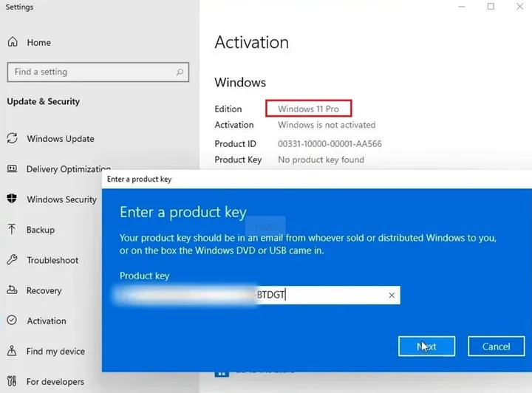The height and width of the screenshot is (393, 532).
Task: Click the Home icon in the sidebar
Action: coord(13,43)
